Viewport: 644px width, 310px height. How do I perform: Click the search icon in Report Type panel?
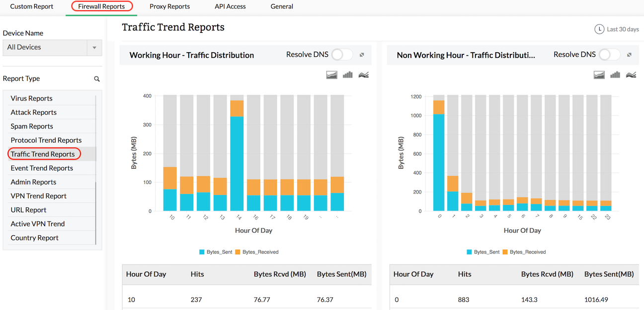pos(97,78)
